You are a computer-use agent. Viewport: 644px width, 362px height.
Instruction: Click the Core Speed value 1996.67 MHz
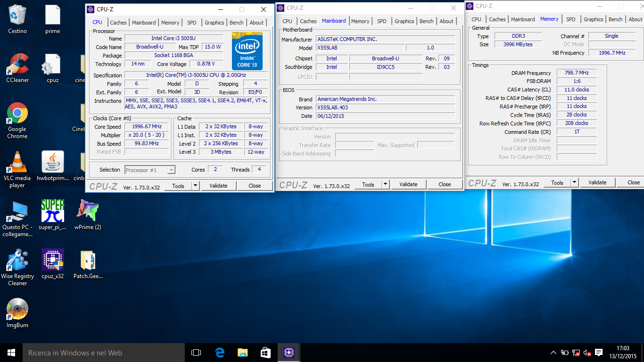(147, 127)
